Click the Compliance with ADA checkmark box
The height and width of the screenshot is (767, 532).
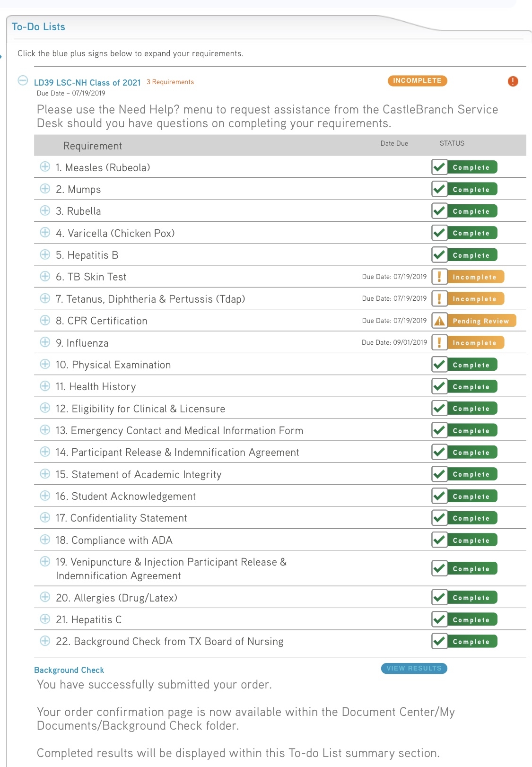(x=439, y=540)
